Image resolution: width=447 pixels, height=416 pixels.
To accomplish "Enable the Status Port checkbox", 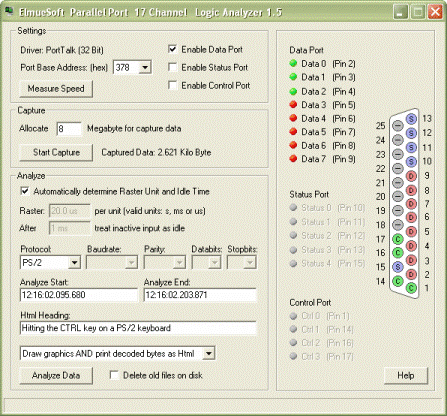I will tap(172, 67).
